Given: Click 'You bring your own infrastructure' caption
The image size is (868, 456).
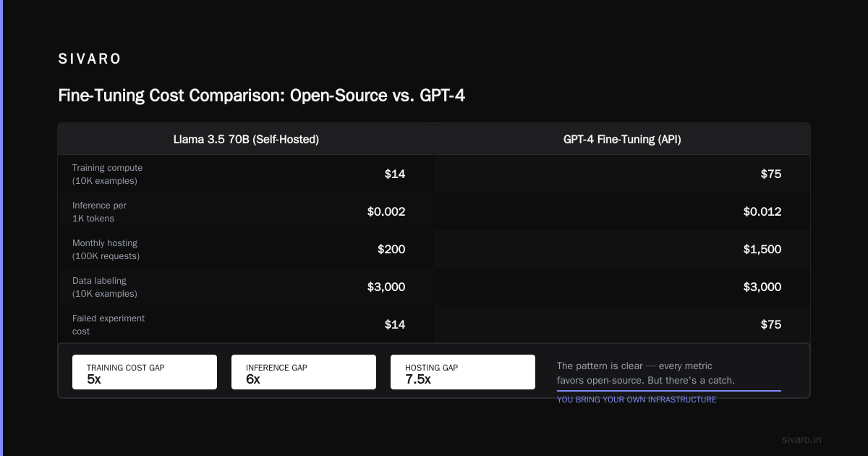Looking at the screenshot, I should pos(637,400).
